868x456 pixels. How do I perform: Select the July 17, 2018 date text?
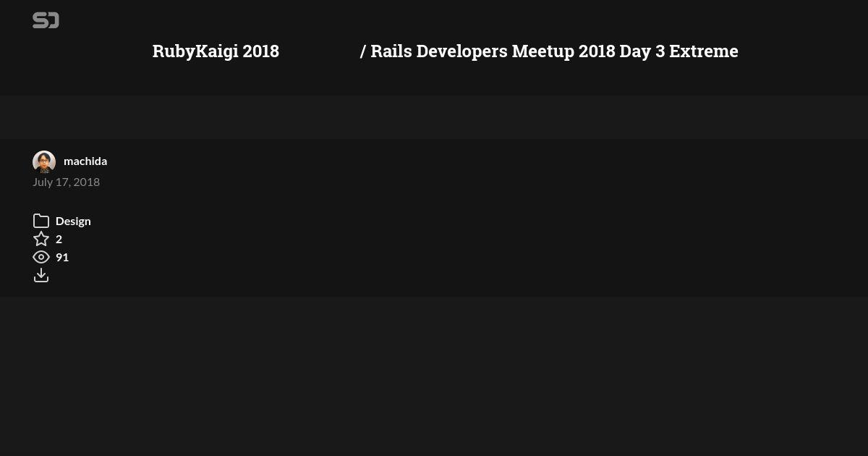(x=66, y=182)
